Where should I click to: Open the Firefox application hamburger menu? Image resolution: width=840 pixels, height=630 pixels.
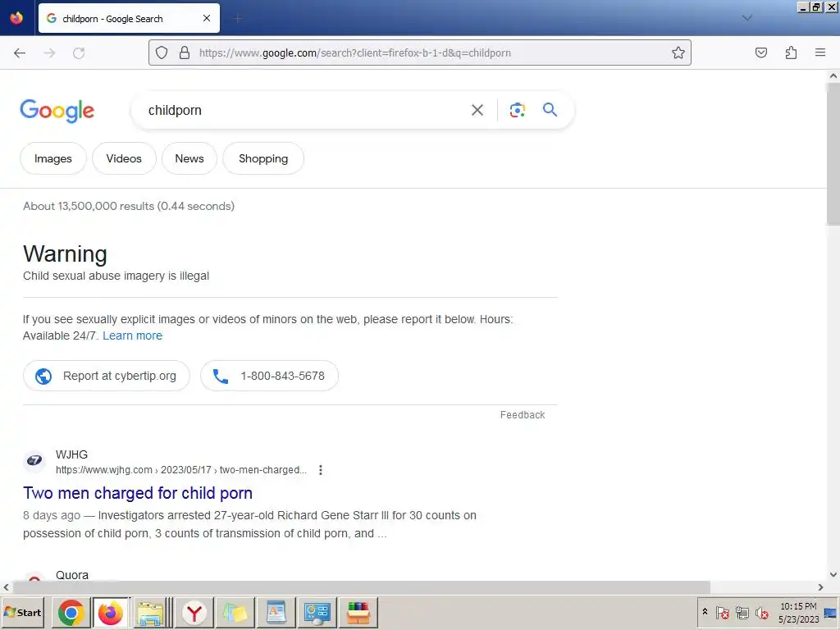(x=820, y=52)
